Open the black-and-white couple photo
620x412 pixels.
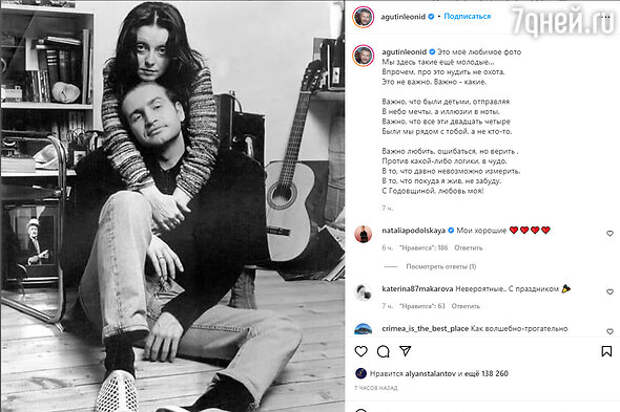[172, 206]
